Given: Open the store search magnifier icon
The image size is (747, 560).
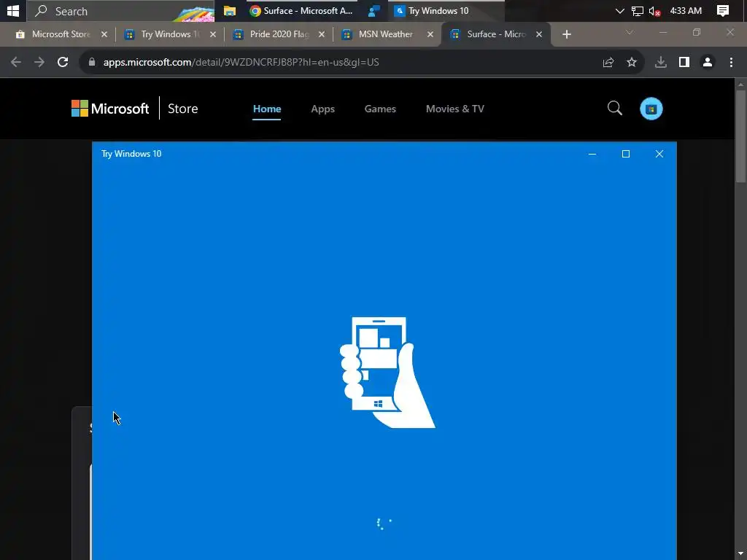Looking at the screenshot, I should (614, 109).
